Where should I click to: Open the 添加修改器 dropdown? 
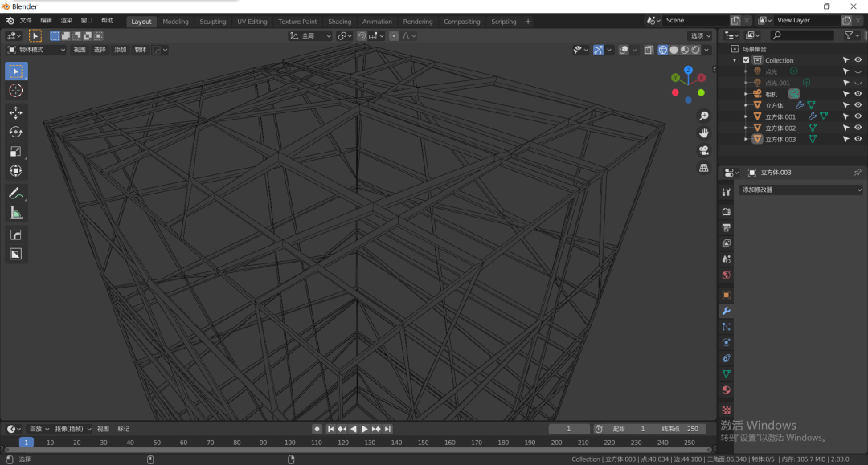point(801,190)
